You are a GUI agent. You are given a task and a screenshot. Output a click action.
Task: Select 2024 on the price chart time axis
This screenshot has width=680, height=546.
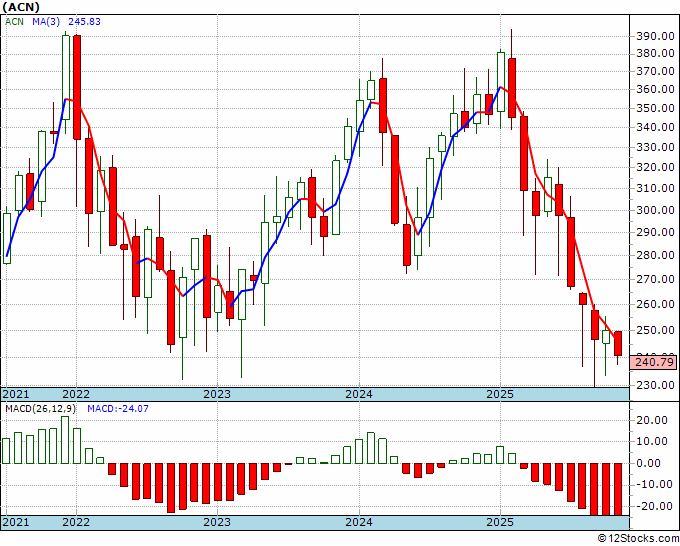[x=359, y=394]
